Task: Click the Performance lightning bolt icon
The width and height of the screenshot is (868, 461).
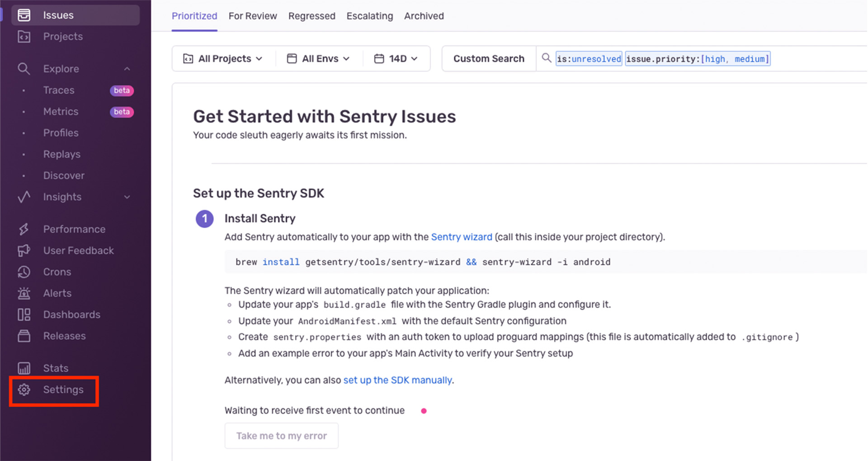Action: (24, 229)
